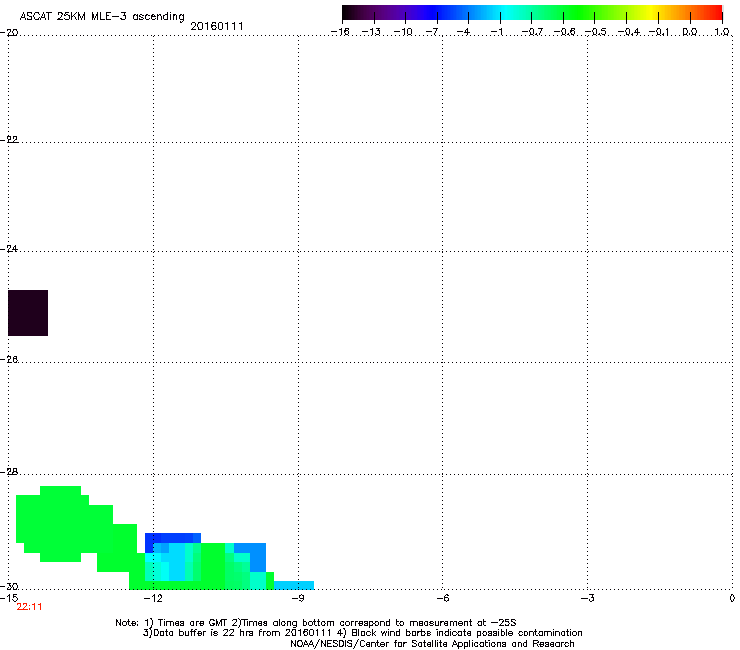This screenshot has height=650, width=740.
Task: Click the colorbar label '-0.5'
Action: point(596,32)
